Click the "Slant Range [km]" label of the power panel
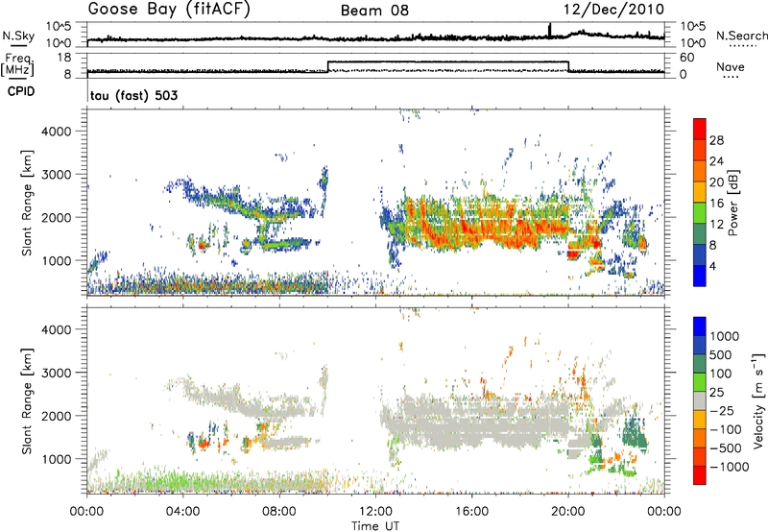This screenshot has width=768, height=532. (28, 203)
